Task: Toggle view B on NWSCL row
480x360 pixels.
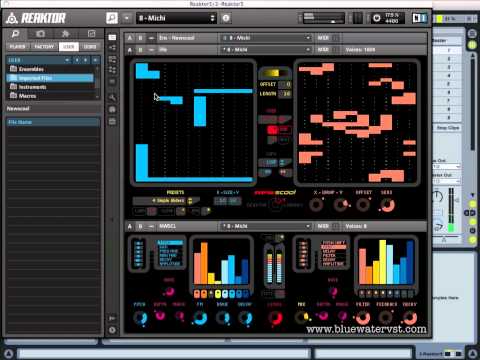Action: pyautogui.click(x=140, y=226)
